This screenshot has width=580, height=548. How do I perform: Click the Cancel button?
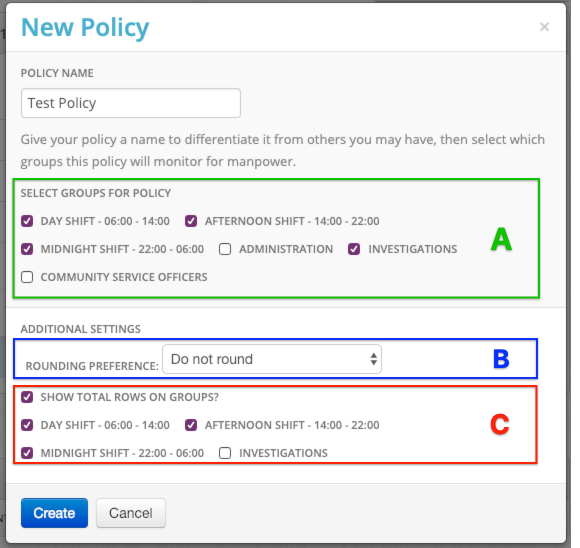click(x=131, y=513)
